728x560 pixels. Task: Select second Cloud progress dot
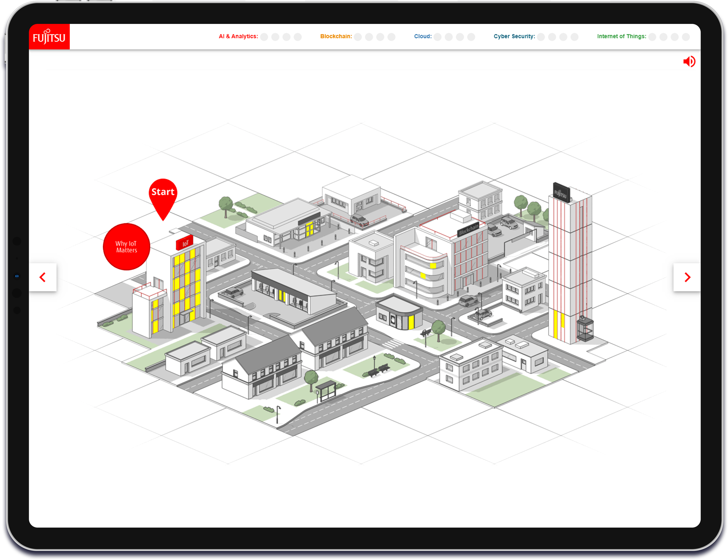coord(449,37)
